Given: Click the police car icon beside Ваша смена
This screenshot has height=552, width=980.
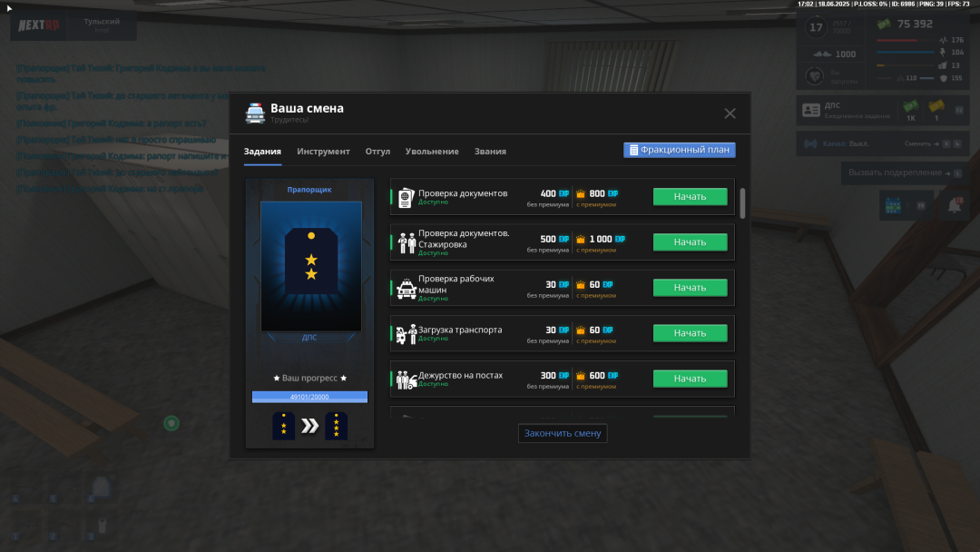Looking at the screenshot, I should pos(255,113).
